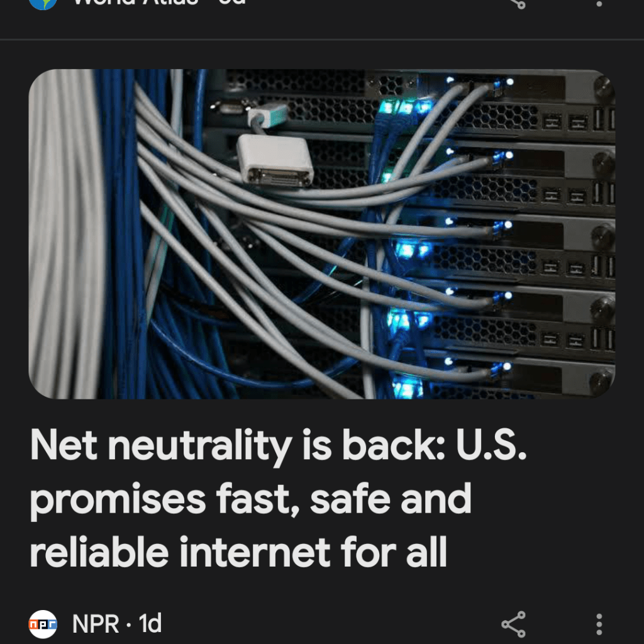Image resolution: width=644 pixels, height=644 pixels.
Task: Open the server cables article image
Action: [x=321, y=234]
